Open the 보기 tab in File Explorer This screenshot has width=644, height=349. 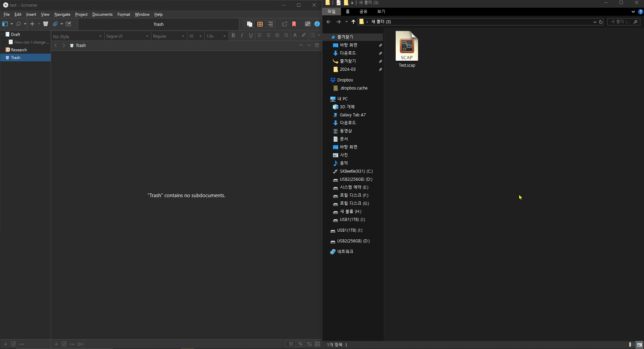(381, 11)
